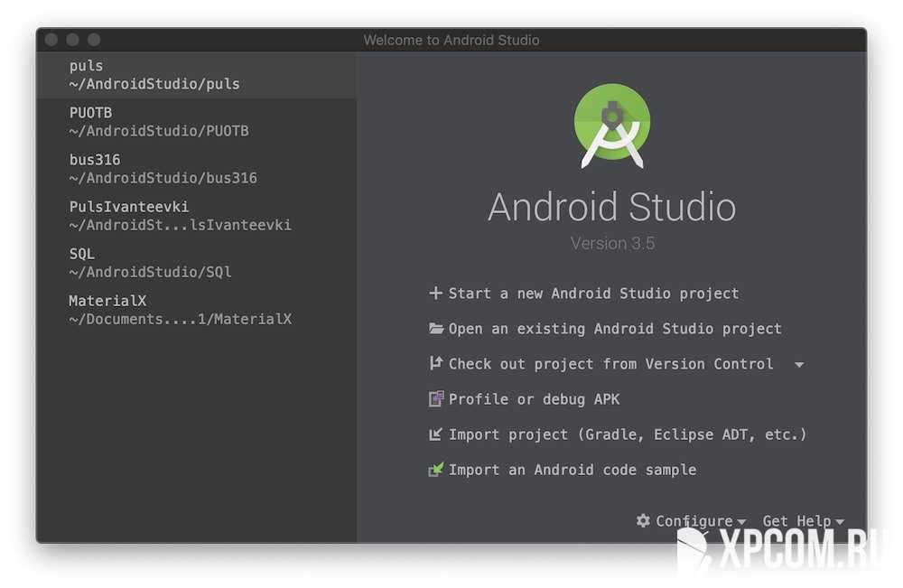Click the Version Control checkout icon
The height and width of the screenshot is (588, 903).
[x=436, y=364]
